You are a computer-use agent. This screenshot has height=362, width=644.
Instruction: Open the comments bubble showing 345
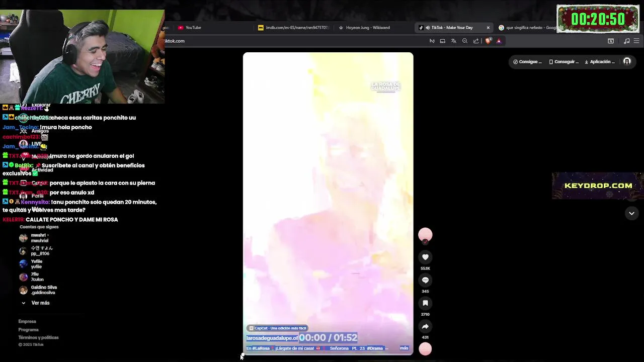pyautogui.click(x=425, y=280)
